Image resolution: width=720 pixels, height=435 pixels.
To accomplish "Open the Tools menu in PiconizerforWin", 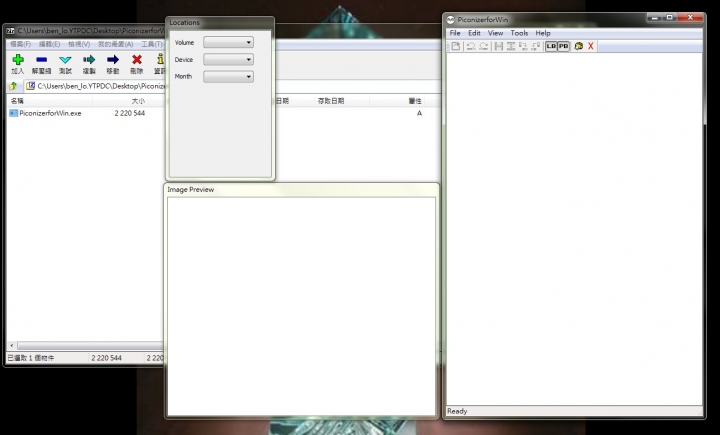I will click(519, 33).
